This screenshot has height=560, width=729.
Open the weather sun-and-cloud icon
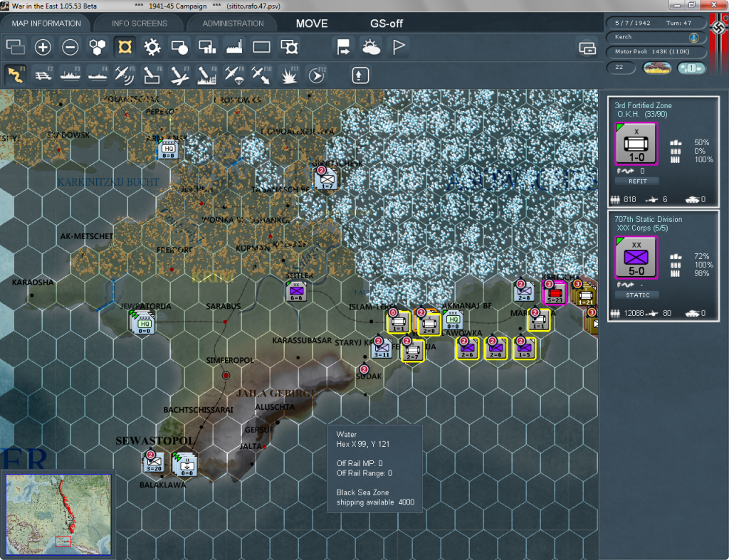371,47
